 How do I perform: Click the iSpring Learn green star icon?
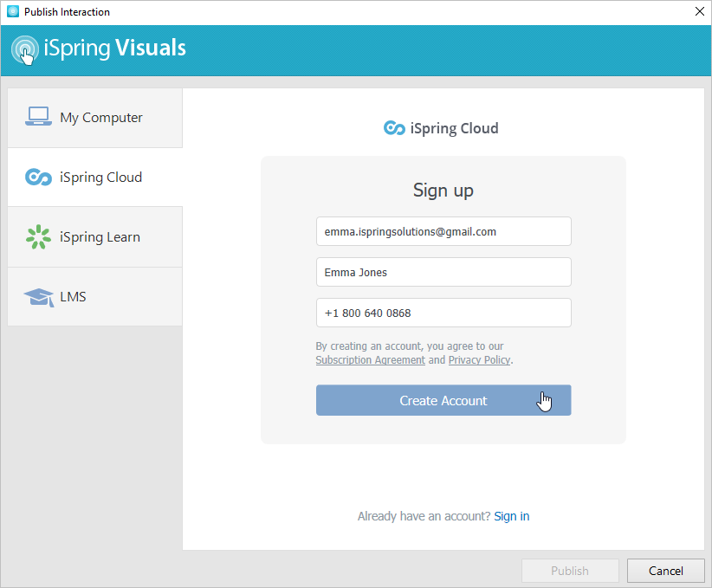click(x=38, y=236)
